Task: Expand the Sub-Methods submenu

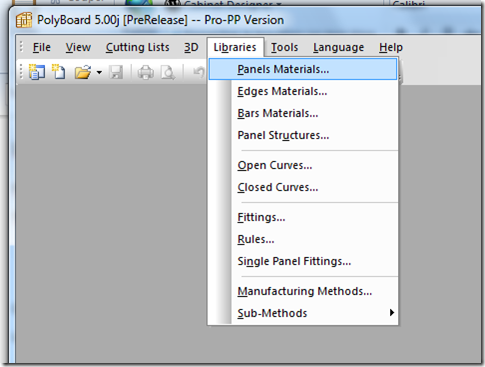Action: coord(303,313)
